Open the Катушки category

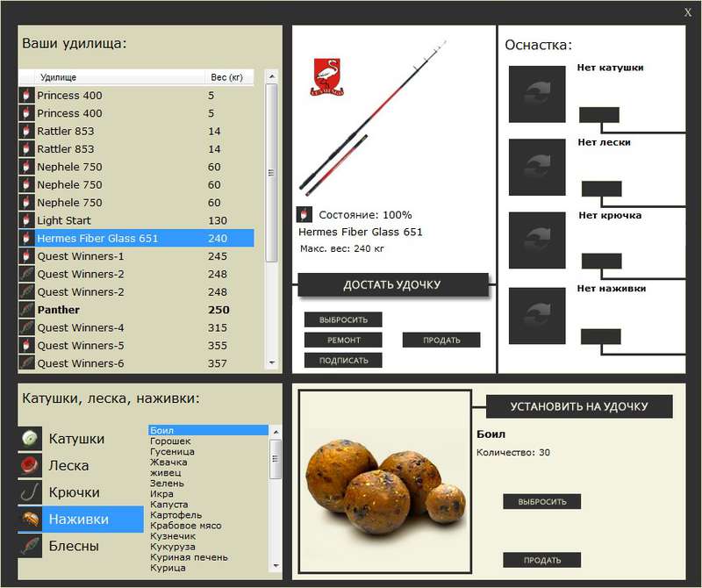click(81, 439)
